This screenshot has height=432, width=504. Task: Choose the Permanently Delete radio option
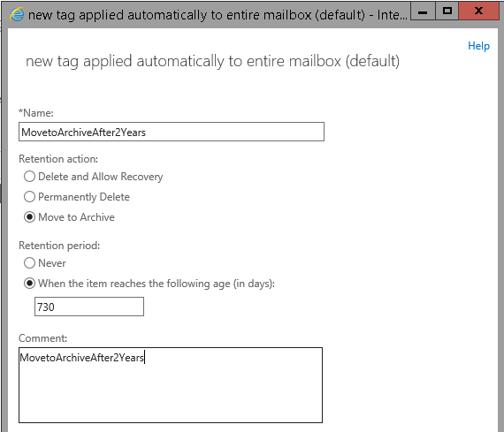coord(29,197)
